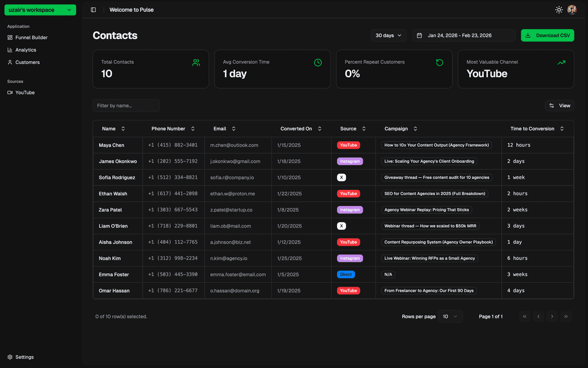Jump to last page arrow
Viewport: 588px width, 368px height.
[x=566, y=317]
